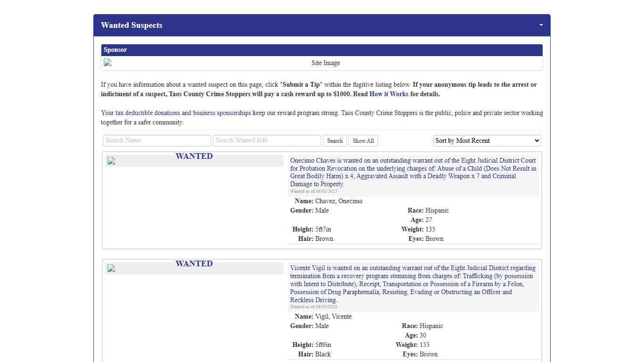This screenshot has width=644, height=362.
Task: Click Vicente Vigil's broken photo icon
Action: pyautogui.click(x=111, y=269)
